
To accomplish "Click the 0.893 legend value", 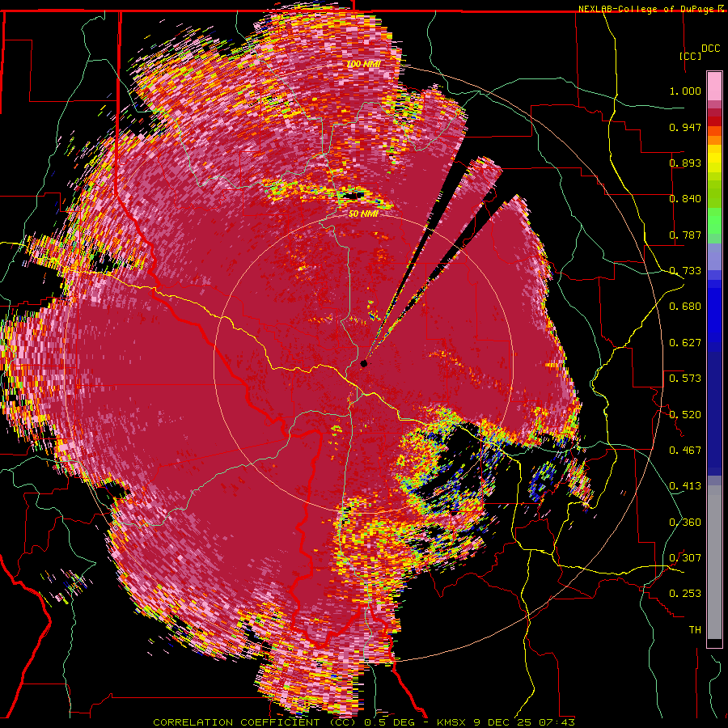I will click(x=685, y=163).
